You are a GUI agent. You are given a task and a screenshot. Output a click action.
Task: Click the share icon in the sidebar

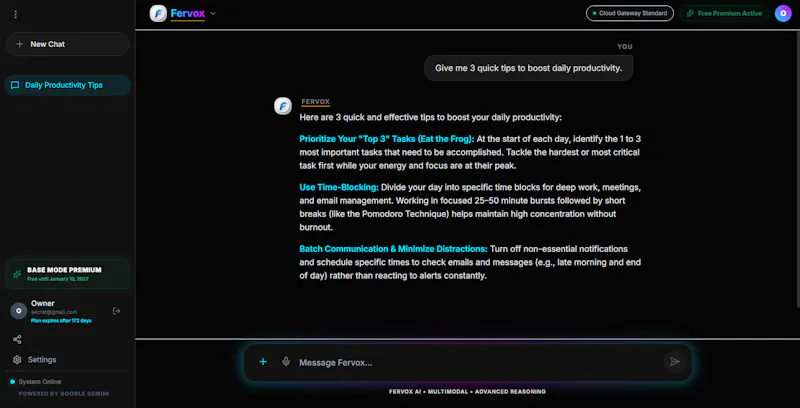point(17,339)
